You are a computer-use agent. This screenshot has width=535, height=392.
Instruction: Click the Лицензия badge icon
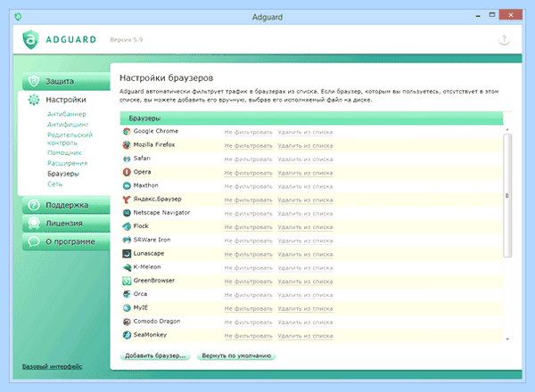(34, 224)
